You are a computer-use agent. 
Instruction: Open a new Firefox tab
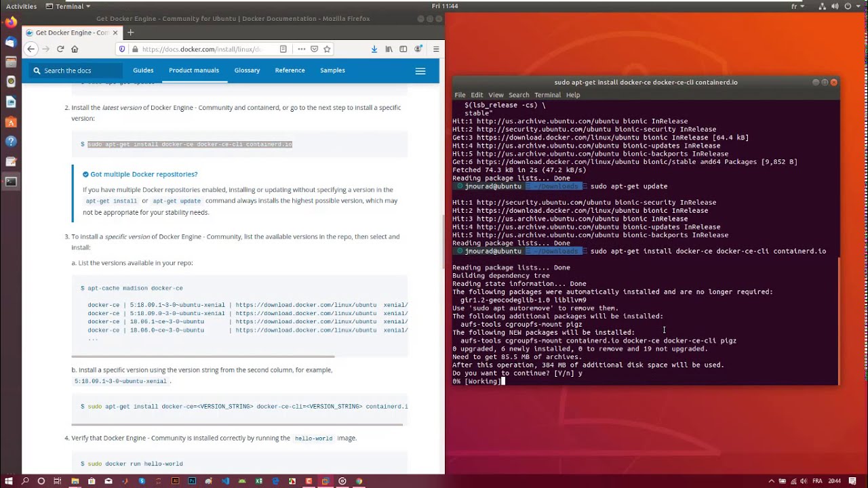[x=131, y=33]
